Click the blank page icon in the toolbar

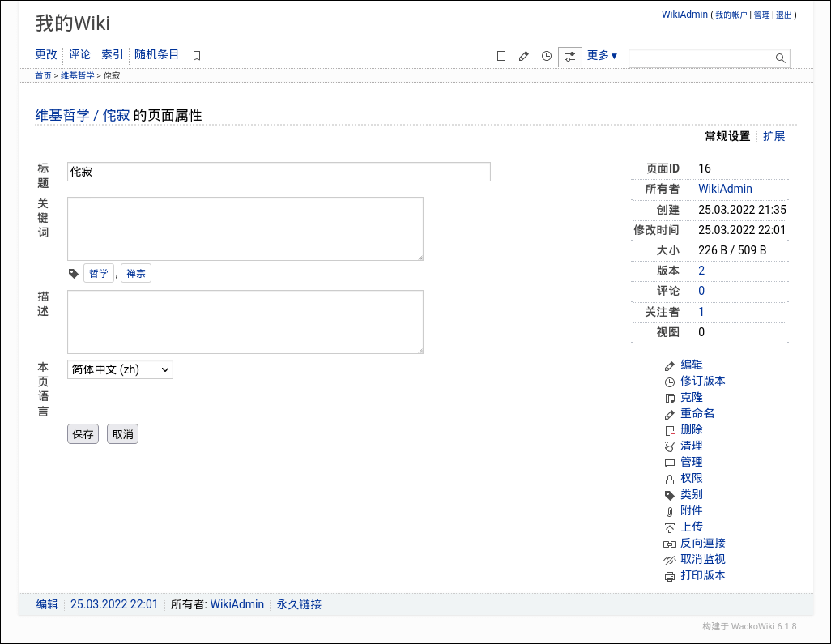tap(501, 56)
